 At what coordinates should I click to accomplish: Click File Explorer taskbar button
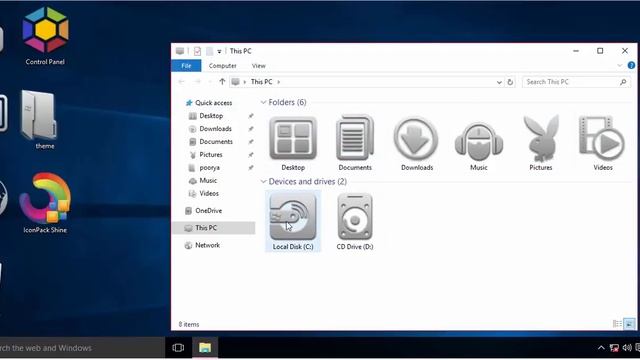point(205,347)
